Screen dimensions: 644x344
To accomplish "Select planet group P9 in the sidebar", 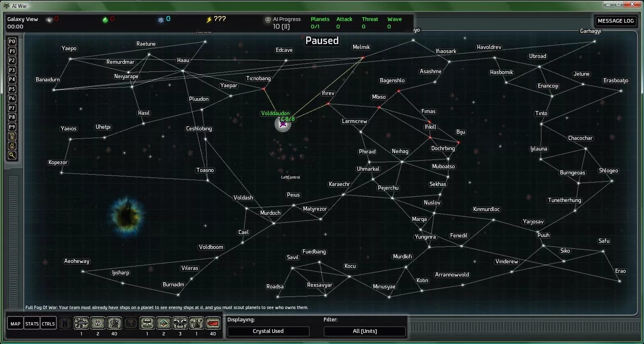I will pos(12,127).
